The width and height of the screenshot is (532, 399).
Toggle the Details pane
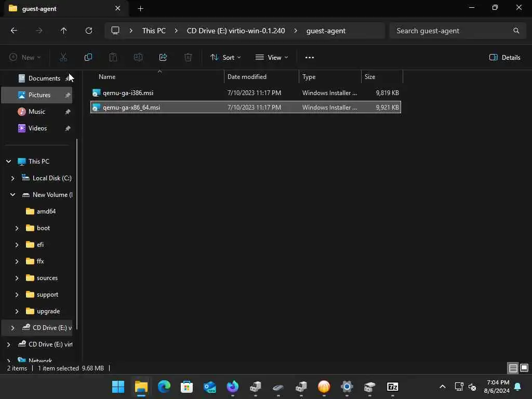504,57
